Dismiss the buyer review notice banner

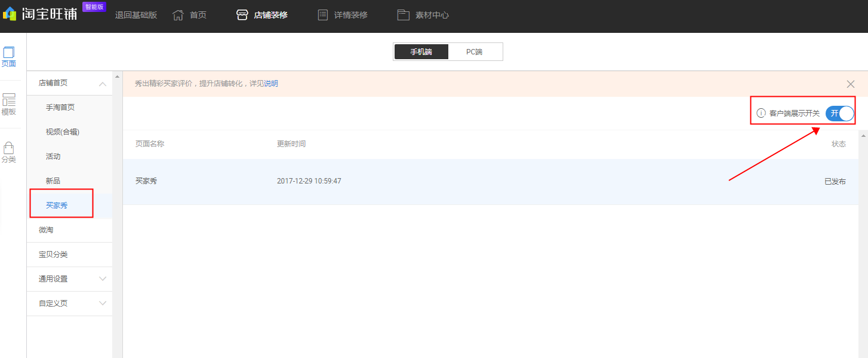click(850, 84)
